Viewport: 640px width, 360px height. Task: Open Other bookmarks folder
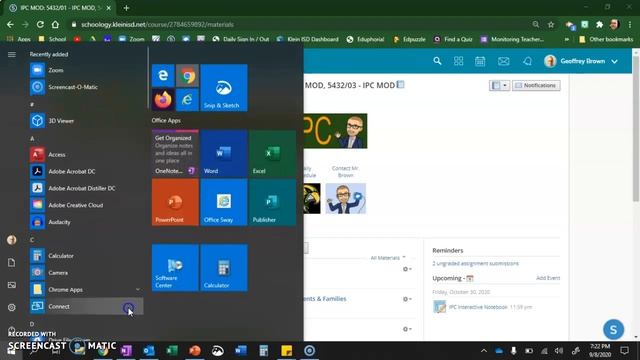pos(606,39)
